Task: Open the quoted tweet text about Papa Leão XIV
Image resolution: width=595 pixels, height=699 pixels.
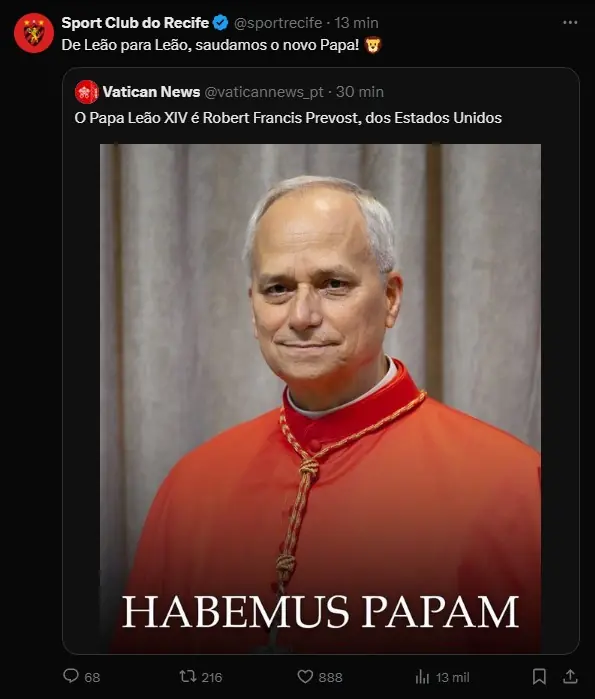Action: click(288, 118)
